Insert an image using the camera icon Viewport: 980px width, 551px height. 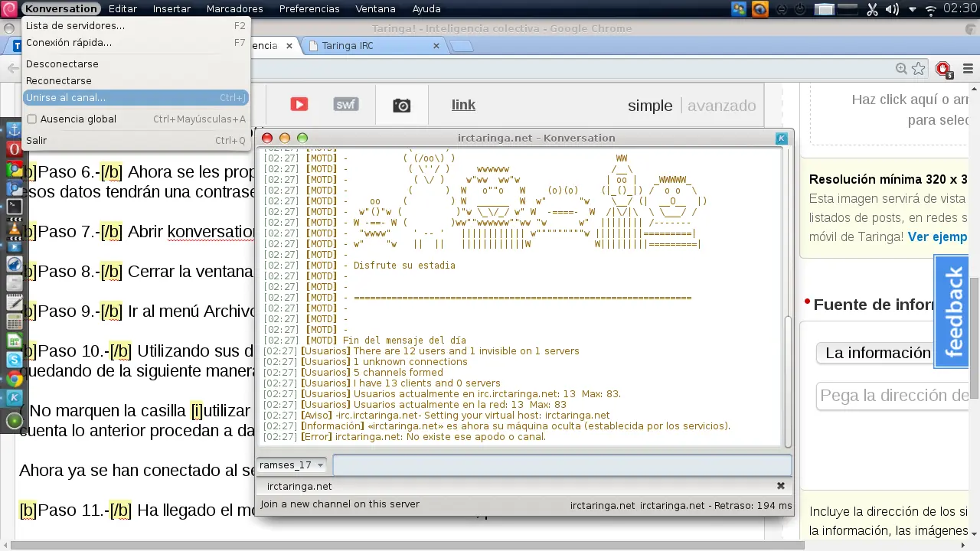pos(401,106)
